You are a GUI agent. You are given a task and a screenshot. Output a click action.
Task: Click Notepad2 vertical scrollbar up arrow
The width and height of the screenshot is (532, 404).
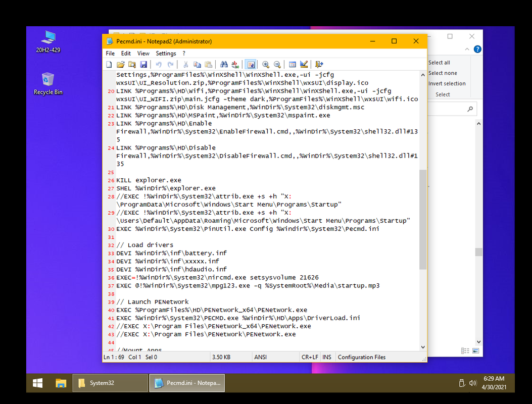click(423, 75)
